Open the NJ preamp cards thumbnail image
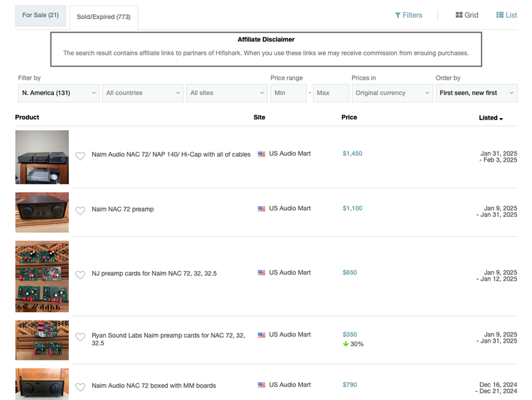Image resolution: width=532 pixels, height=400 pixels. pyautogui.click(x=42, y=276)
